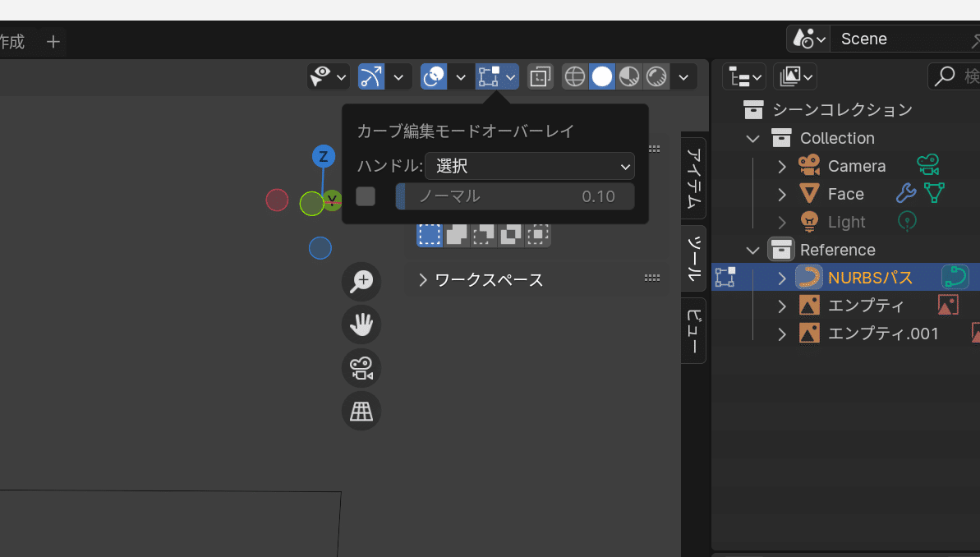The image size is (980, 557).
Task: Toggle curve edit mode overlay button
Action: (x=497, y=77)
